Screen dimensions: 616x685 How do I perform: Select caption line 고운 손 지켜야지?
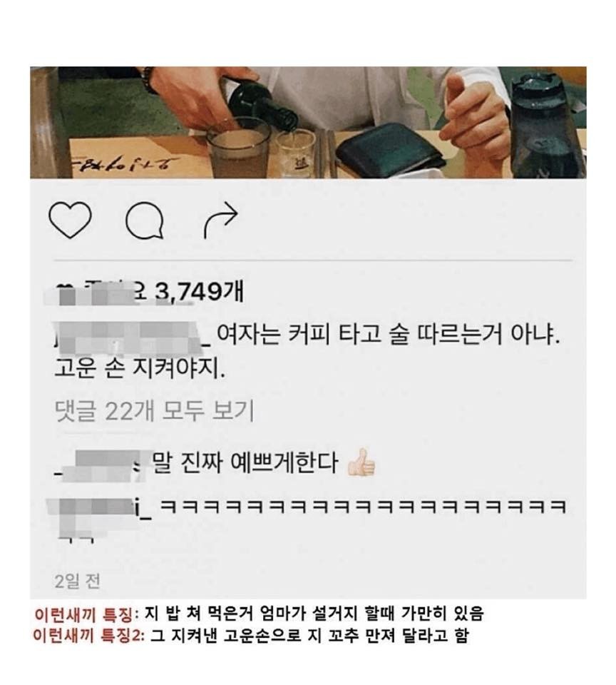140,370
